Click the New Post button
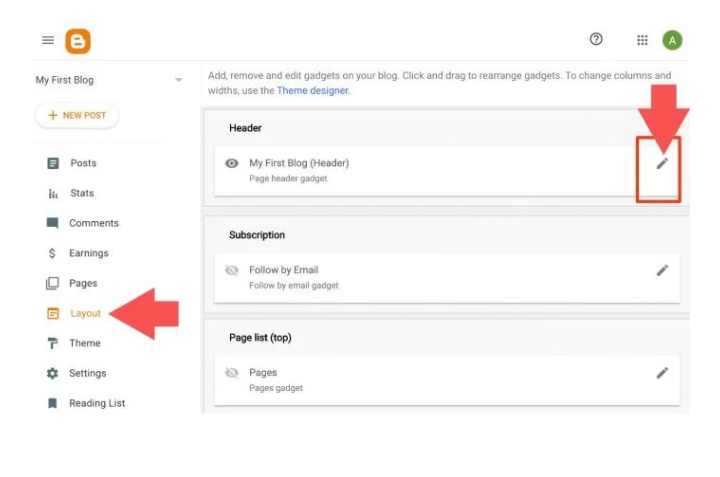 click(x=77, y=115)
